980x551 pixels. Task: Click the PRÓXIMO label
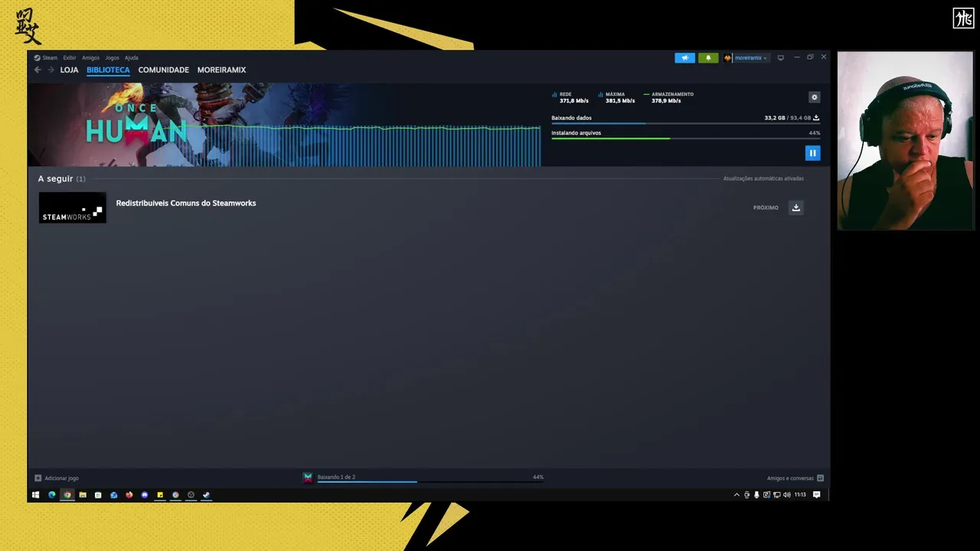click(x=766, y=207)
